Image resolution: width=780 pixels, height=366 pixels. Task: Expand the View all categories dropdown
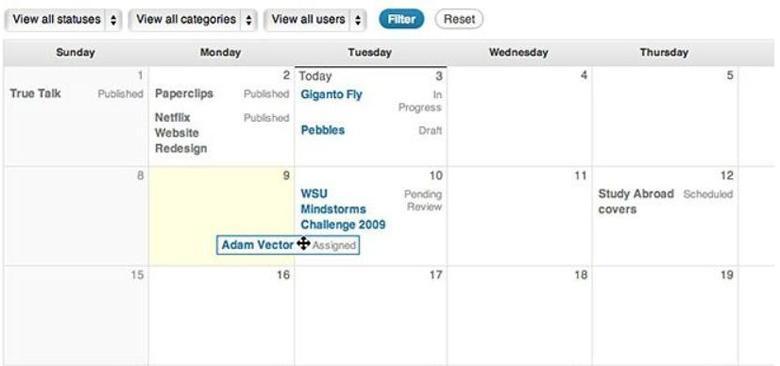click(x=193, y=20)
